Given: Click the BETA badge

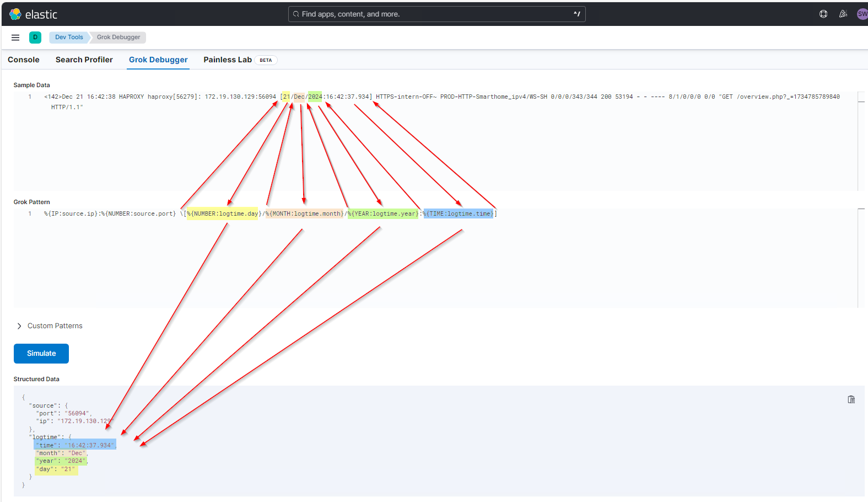Looking at the screenshot, I should tap(266, 60).
